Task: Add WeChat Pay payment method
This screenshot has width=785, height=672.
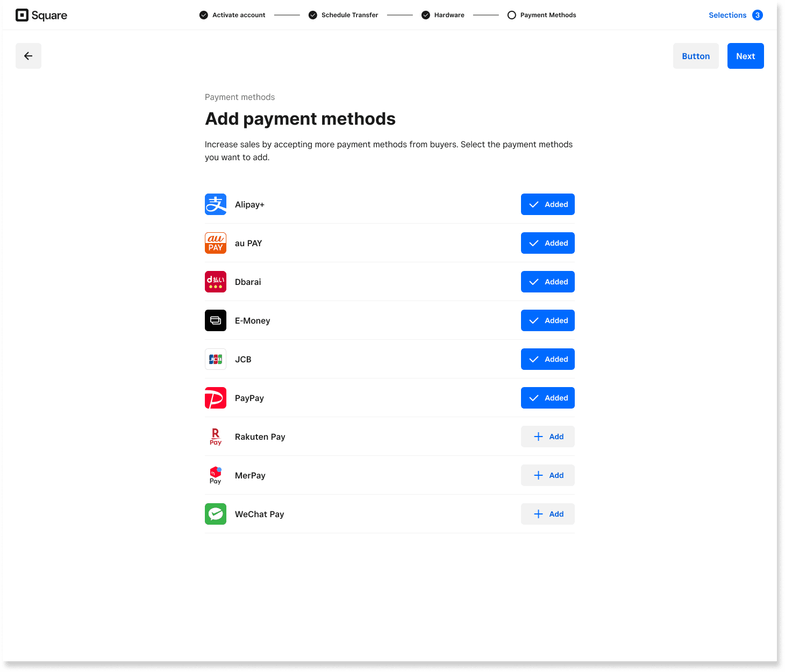Action: (x=548, y=514)
